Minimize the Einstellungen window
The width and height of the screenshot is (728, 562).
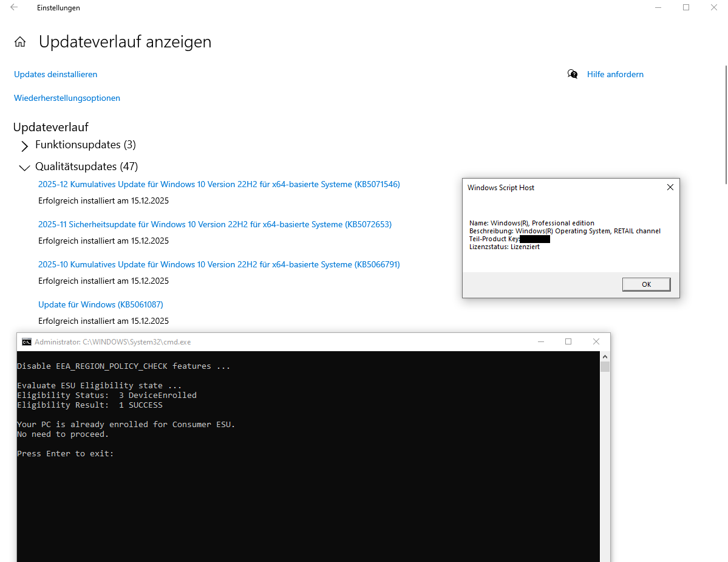point(658,7)
